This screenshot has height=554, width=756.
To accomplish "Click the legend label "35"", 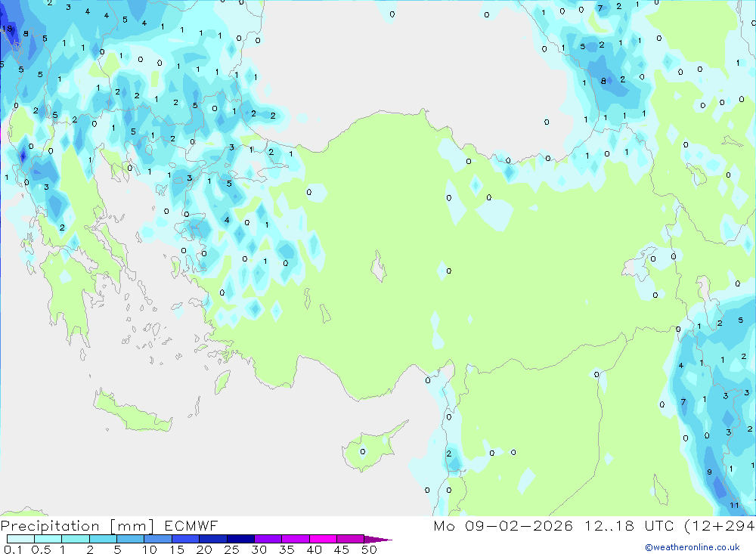I will point(287,549).
